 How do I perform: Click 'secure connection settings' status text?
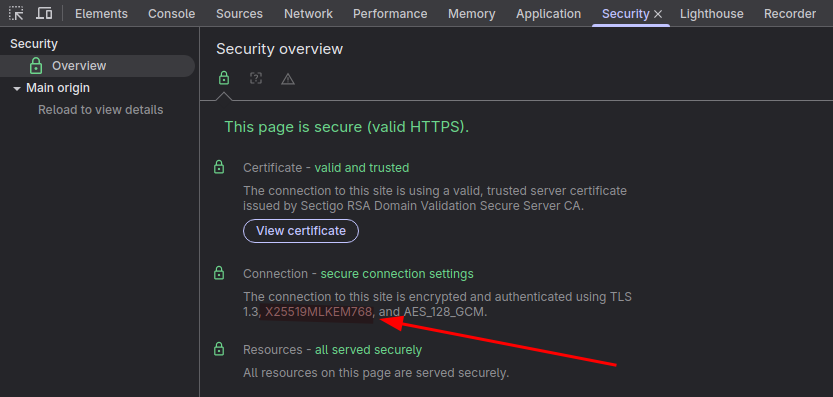click(397, 274)
